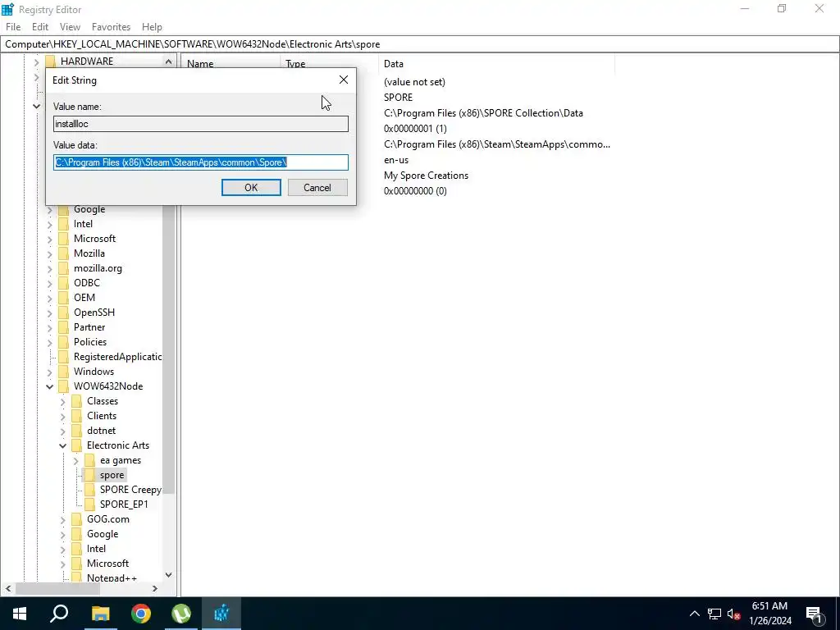This screenshot has width=840, height=630.
Task: Open the Edit menu
Action: [x=40, y=27]
